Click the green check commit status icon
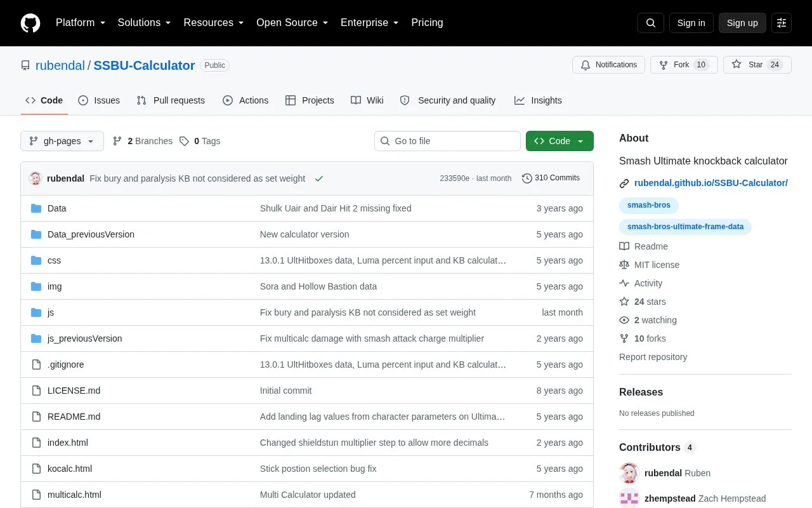 point(319,178)
